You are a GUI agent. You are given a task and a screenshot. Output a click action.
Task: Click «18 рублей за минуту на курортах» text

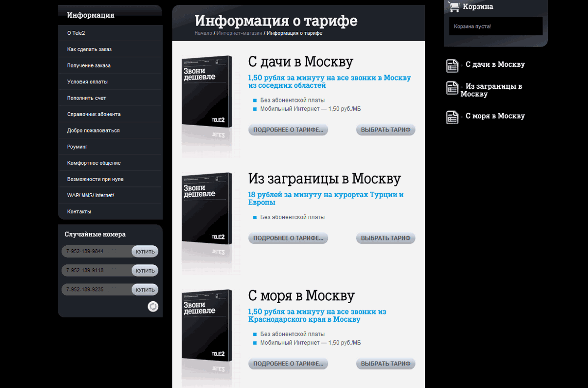326,198
